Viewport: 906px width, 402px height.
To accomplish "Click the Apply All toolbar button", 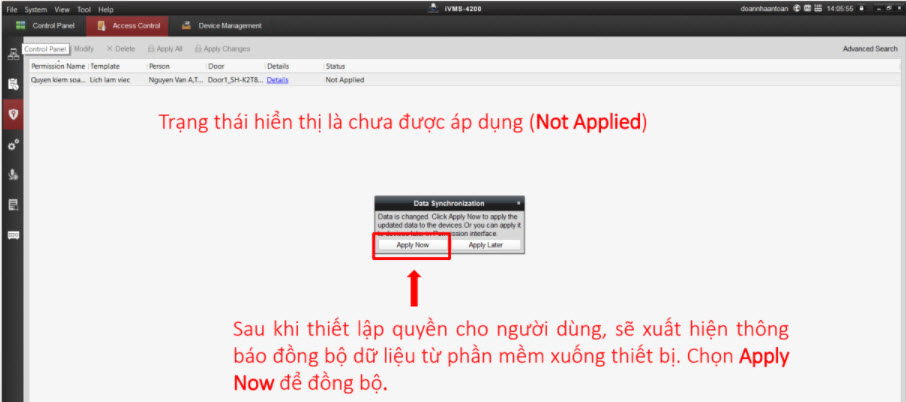I will click(164, 48).
